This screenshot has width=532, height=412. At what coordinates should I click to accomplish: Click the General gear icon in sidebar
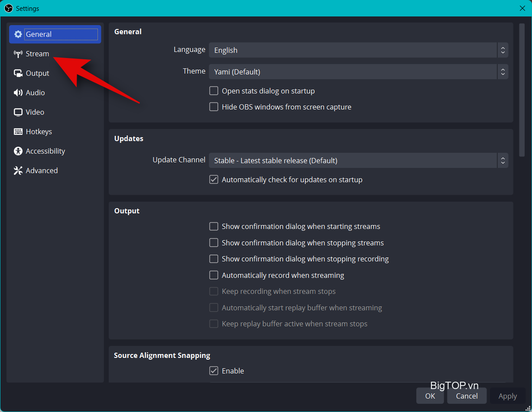point(18,34)
